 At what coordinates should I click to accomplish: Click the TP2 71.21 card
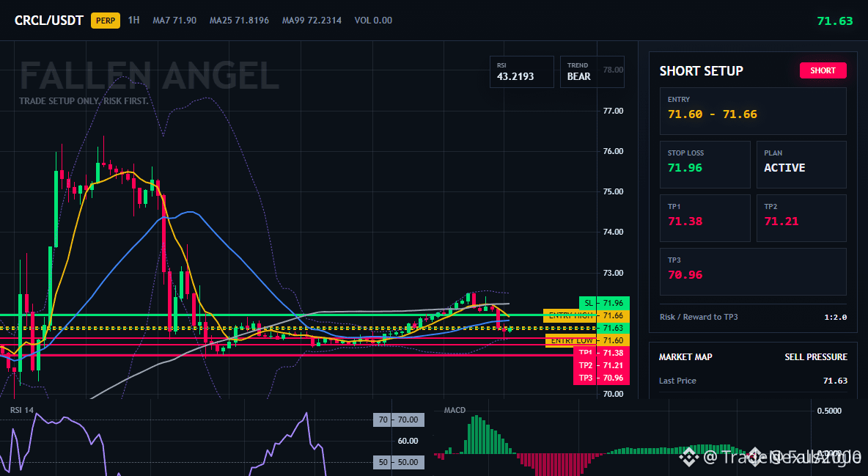tap(801, 218)
